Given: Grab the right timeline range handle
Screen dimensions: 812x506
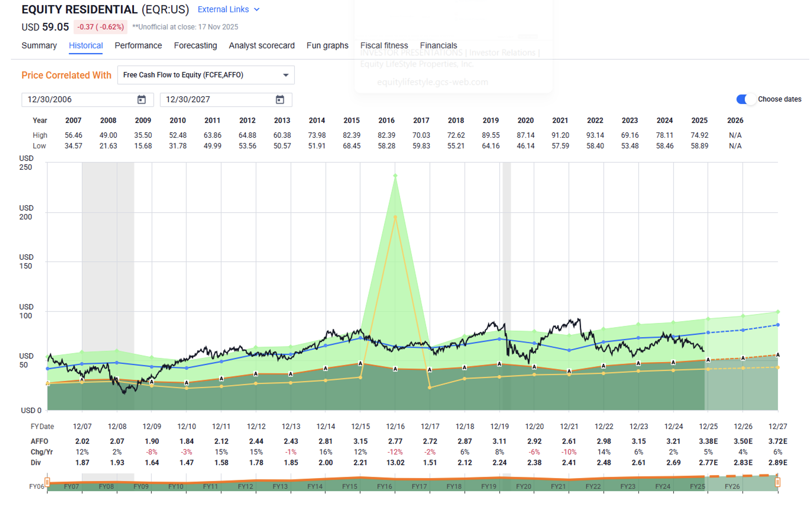Looking at the screenshot, I should click(778, 482).
